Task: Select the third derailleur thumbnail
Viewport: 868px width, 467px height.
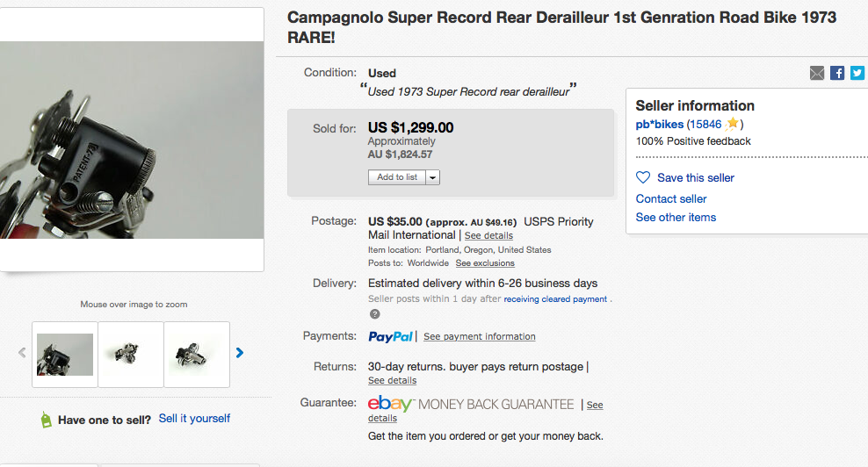Action: pos(197,355)
